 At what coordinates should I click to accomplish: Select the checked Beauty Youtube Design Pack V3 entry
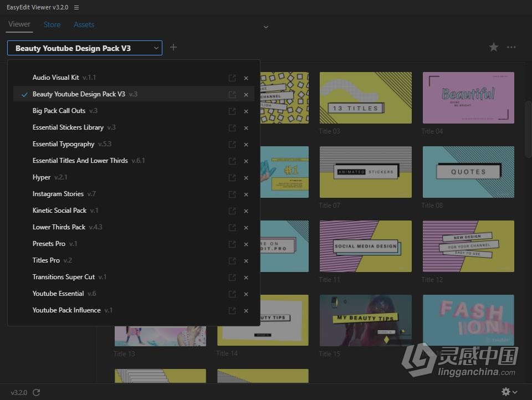coord(134,94)
